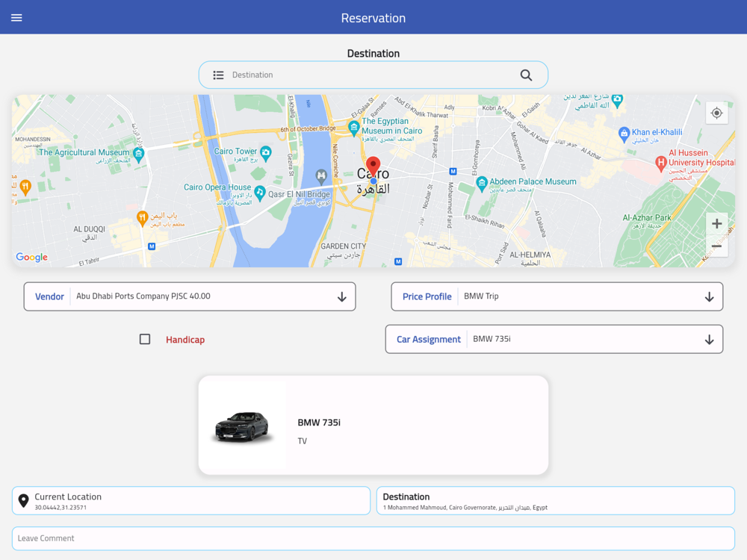Viewport: 747px width, 560px height.
Task: Click the map my-location target button
Action: click(716, 113)
